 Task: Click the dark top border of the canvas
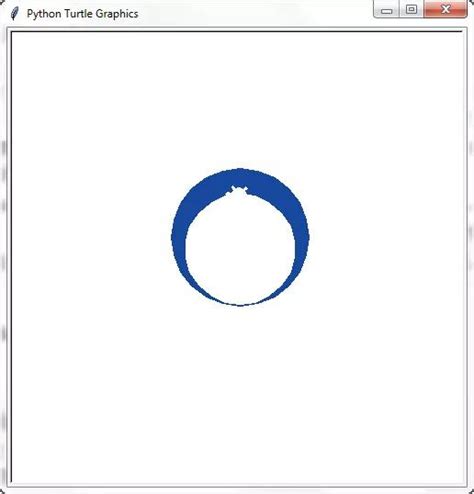coord(237,32)
